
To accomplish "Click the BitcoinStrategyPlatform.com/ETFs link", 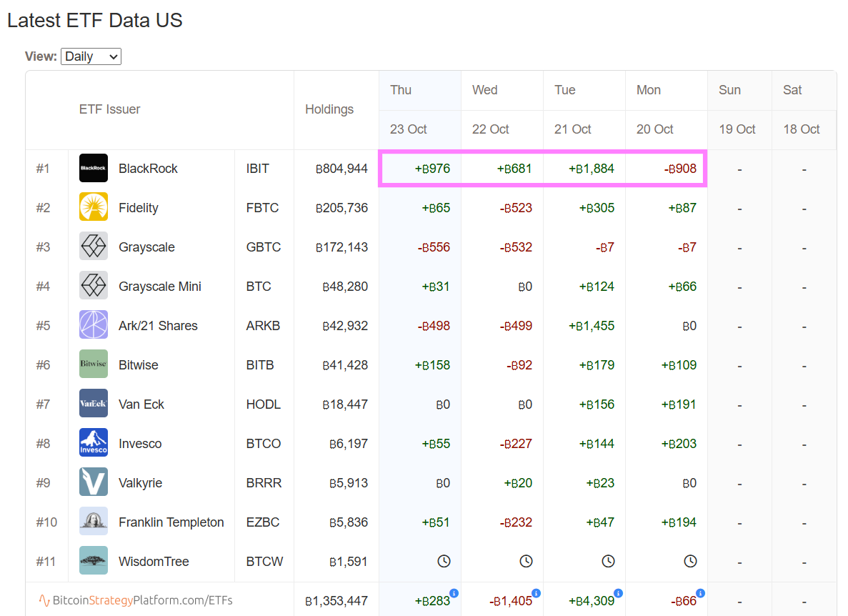I will 136,601.
